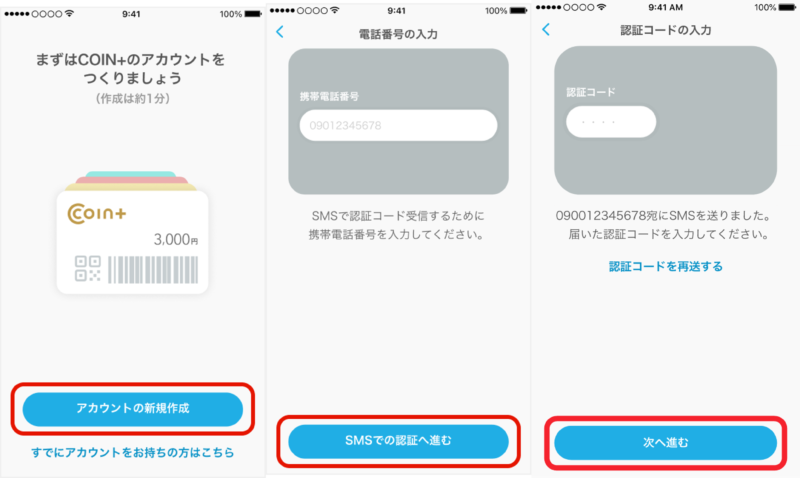Tap the stacked colored cards behind COIN+ card
Screen dimensions: 800x478
132,181
